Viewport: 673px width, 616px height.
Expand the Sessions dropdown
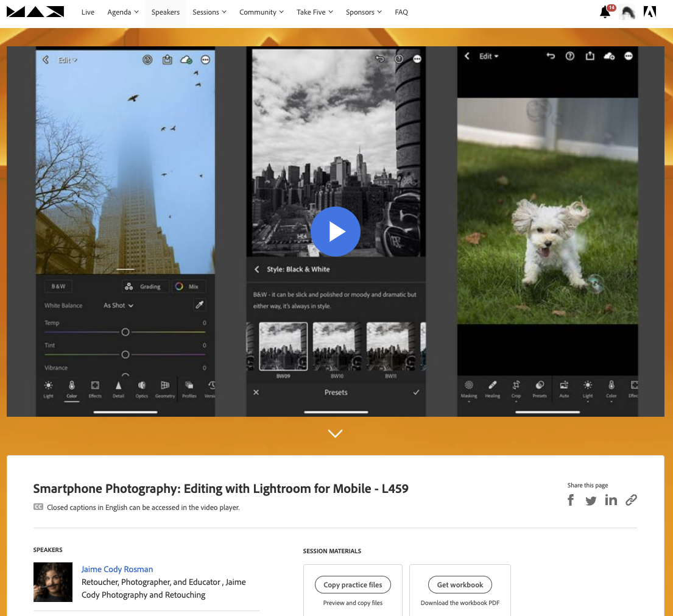click(210, 12)
